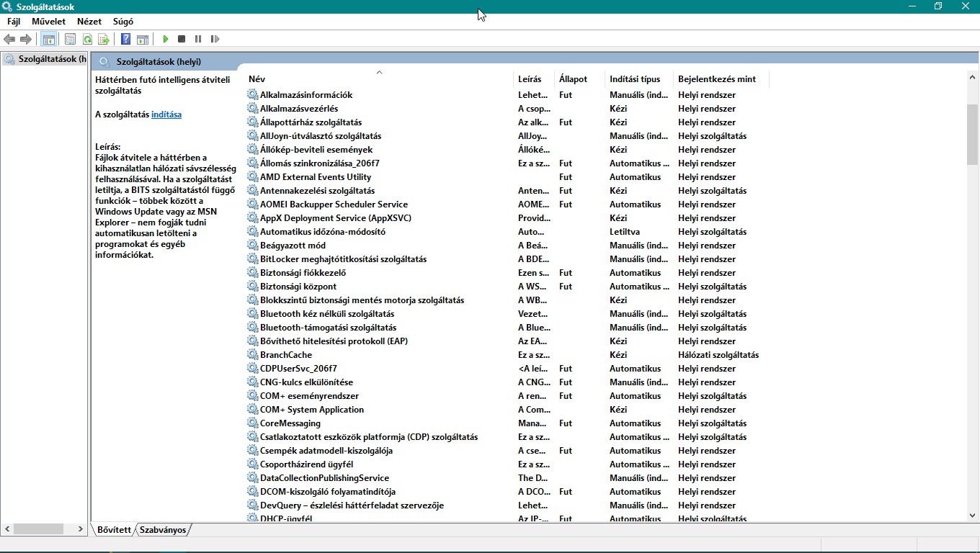980x553 pixels.
Task: Select Bővíthető hitelesítési protokoll (EAP)
Action: (507, 341)
